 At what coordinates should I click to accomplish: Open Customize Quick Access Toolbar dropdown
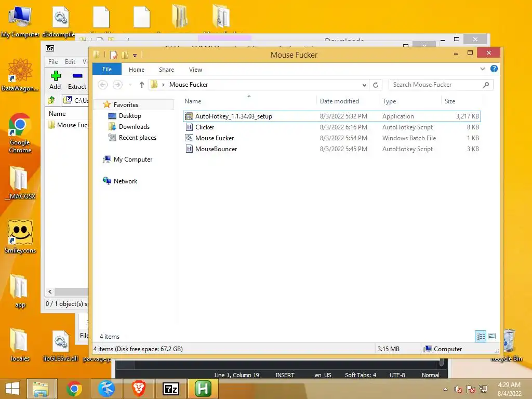click(x=135, y=55)
